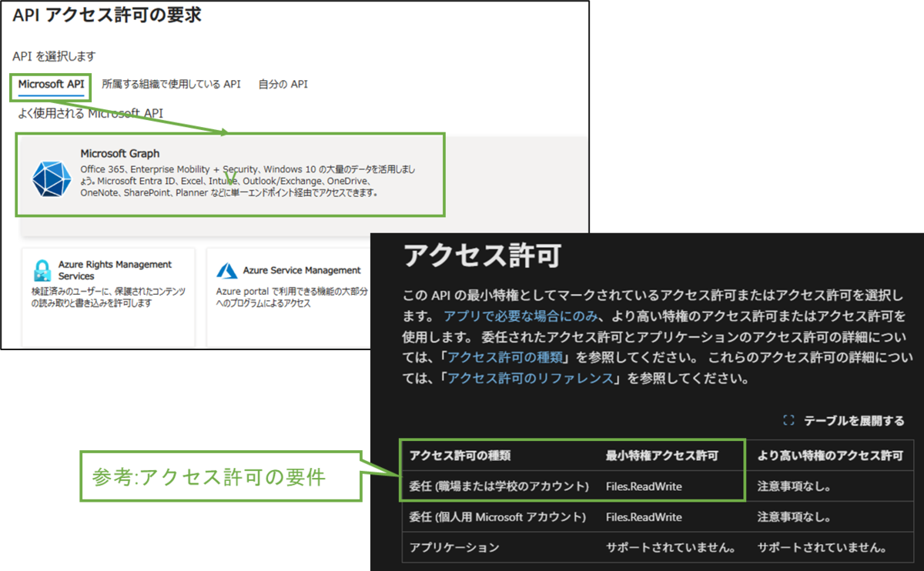Image resolution: width=924 pixels, height=571 pixels.
Task: Click Files.ReadWrite in the 個人用 Microsoft row
Action: (644, 517)
